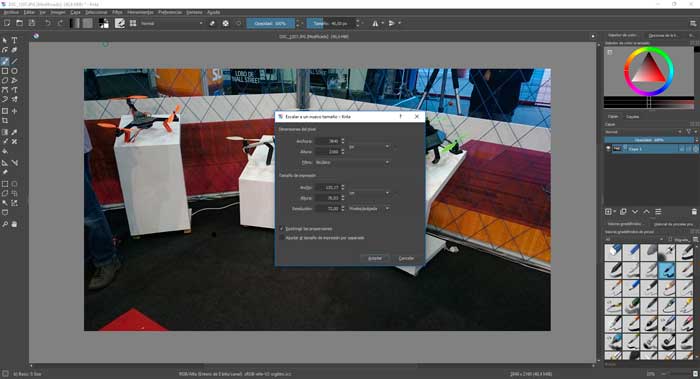Open the fill pattern selector
700x379 pixels.
[x=88, y=23]
